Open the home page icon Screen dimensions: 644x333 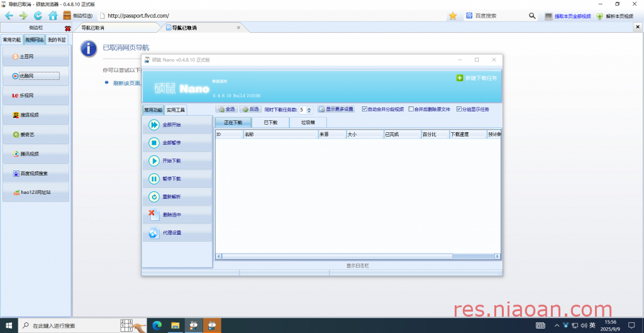(x=53, y=16)
